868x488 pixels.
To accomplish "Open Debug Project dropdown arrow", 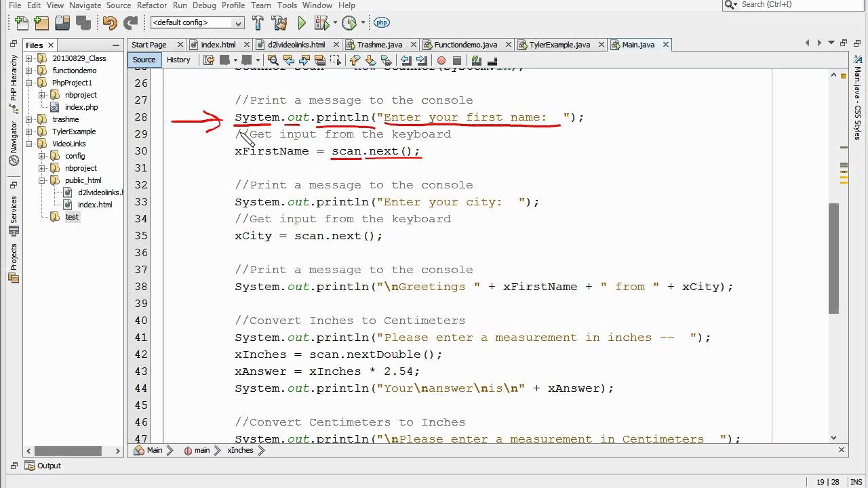I will (x=335, y=23).
